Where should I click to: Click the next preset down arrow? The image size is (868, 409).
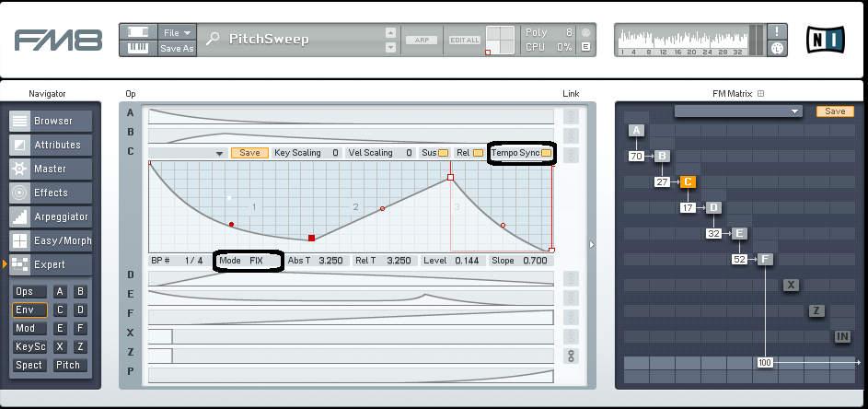point(391,48)
